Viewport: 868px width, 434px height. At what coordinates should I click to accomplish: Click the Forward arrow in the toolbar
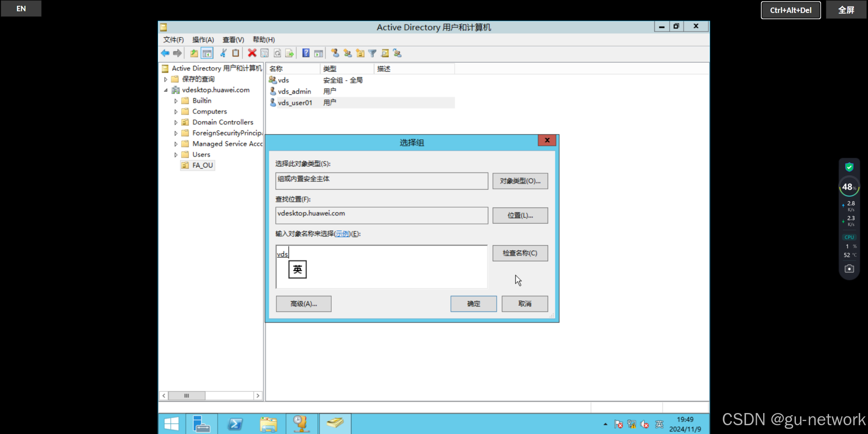click(177, 53)
